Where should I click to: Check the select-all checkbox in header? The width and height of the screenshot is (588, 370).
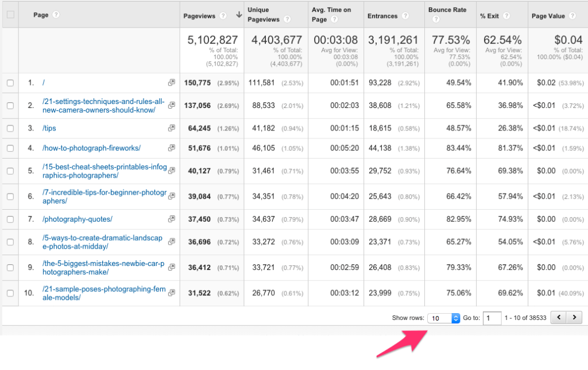point(10,15)
